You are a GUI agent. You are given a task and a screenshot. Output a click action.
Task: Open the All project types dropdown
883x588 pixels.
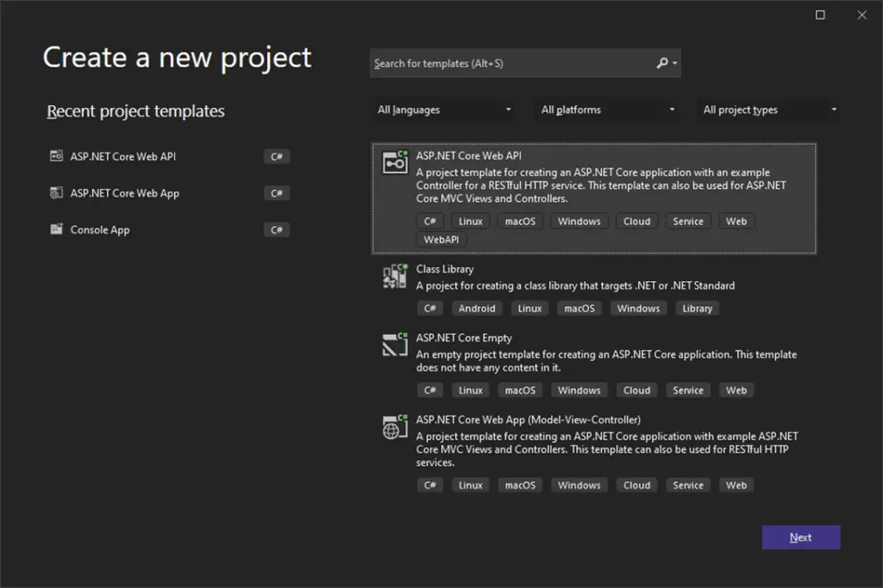click(x=770, y=109)
